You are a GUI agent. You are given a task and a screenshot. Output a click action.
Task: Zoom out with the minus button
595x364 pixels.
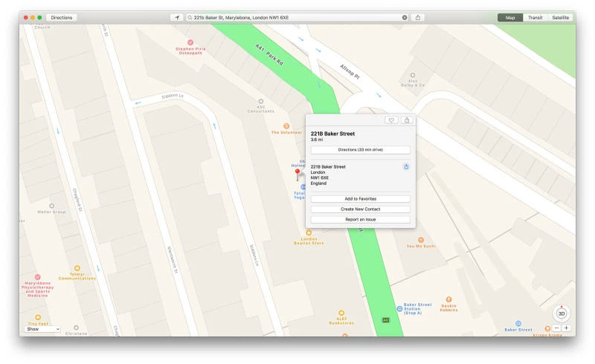[x=556, y=328]
